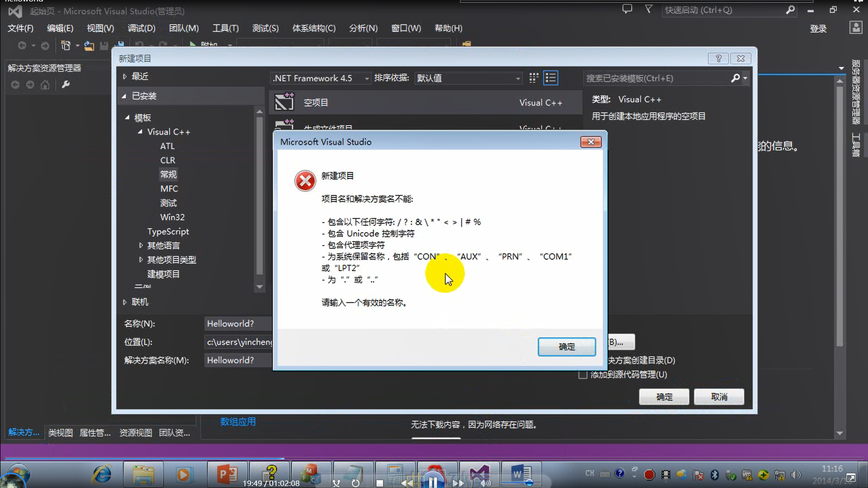Open the 调试 menu
This screenshot has height=488, width=868.
click(x=141, y=28)
